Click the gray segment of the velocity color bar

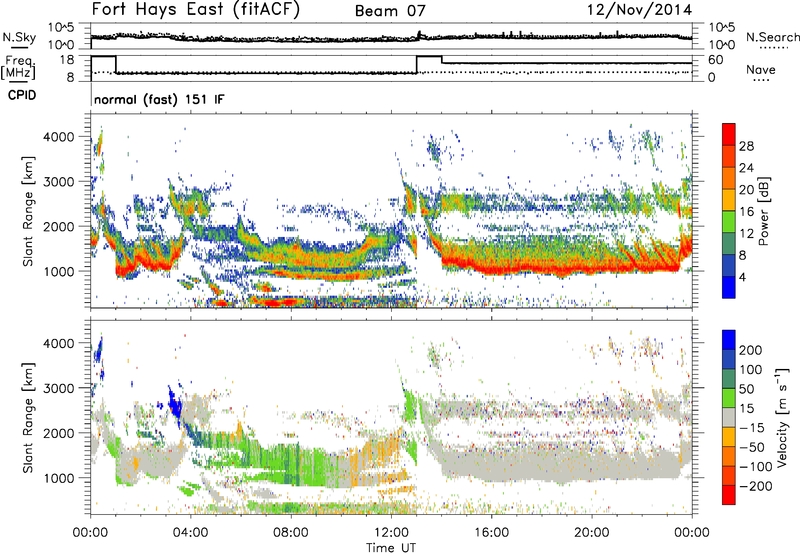(x=729, y=417)
